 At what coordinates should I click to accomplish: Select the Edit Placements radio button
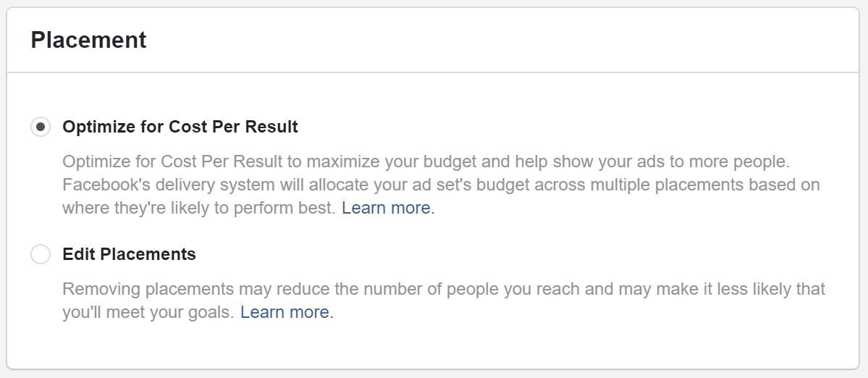tap(41, 255)
